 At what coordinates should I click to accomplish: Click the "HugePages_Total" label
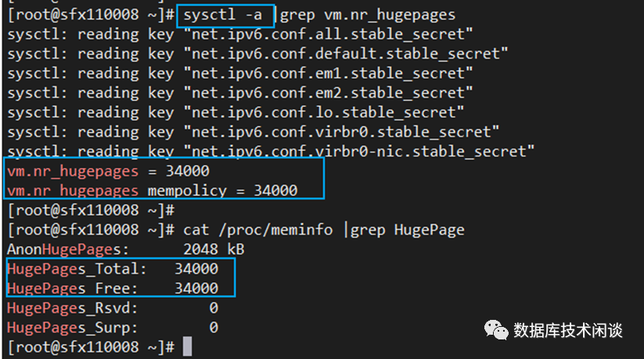[76, 269]
